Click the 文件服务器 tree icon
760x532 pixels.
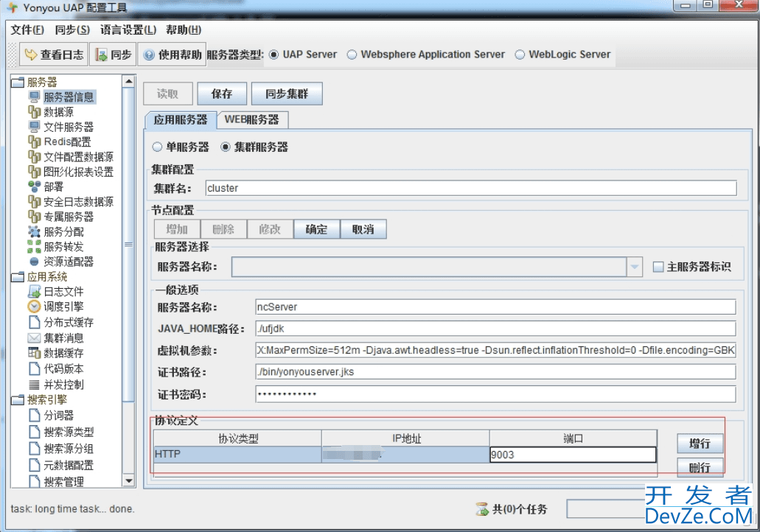(35, 127)
